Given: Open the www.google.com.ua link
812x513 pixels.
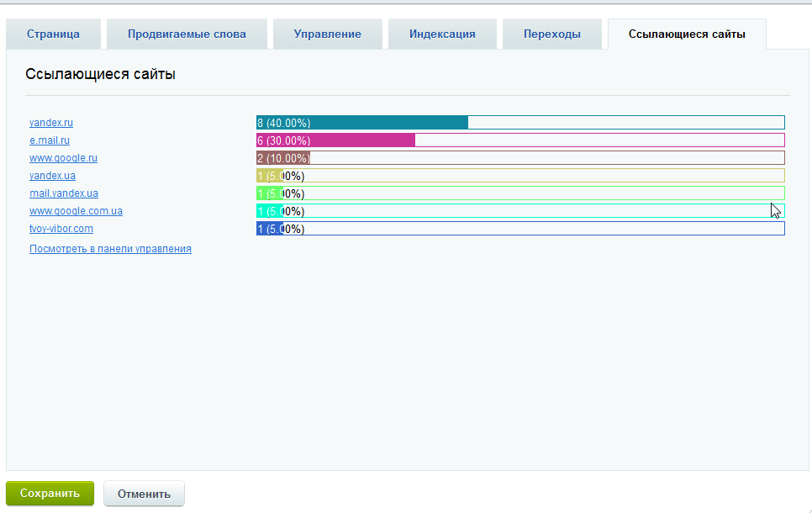Looking at the screenshot, I should point(76,211).
